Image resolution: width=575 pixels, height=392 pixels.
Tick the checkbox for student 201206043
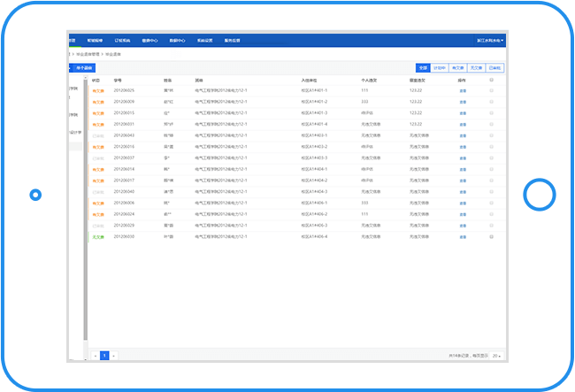click(x=491, y=135)
